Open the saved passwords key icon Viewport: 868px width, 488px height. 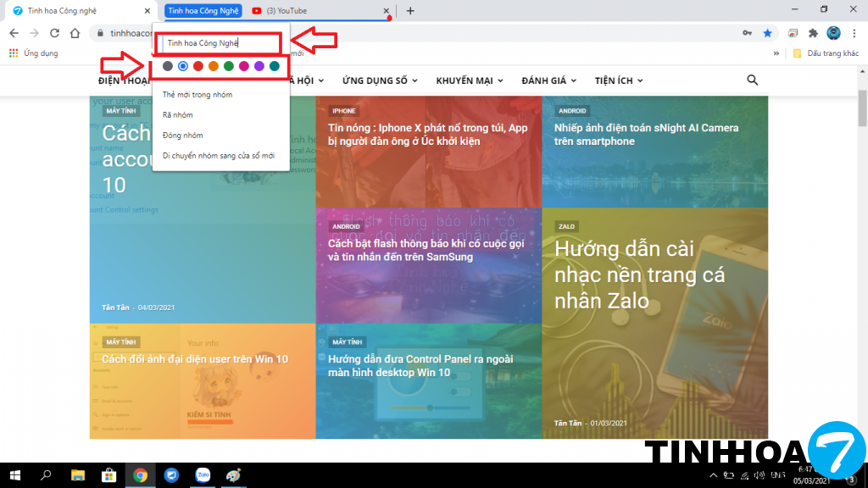(x=747, y=33)
